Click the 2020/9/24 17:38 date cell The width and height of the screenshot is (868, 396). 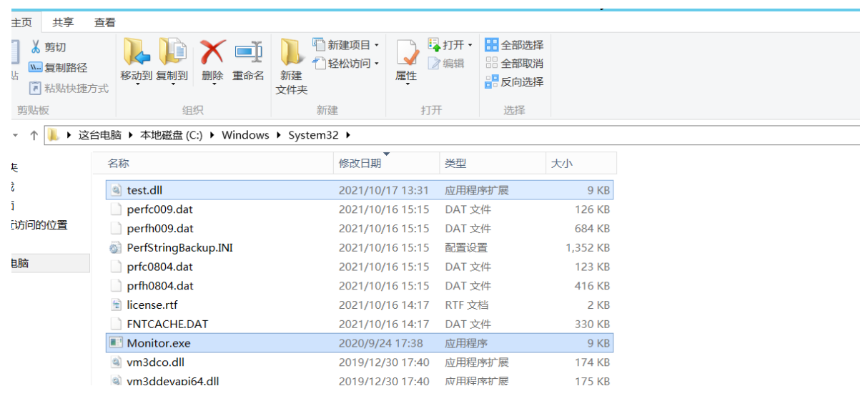coord(380,343)
